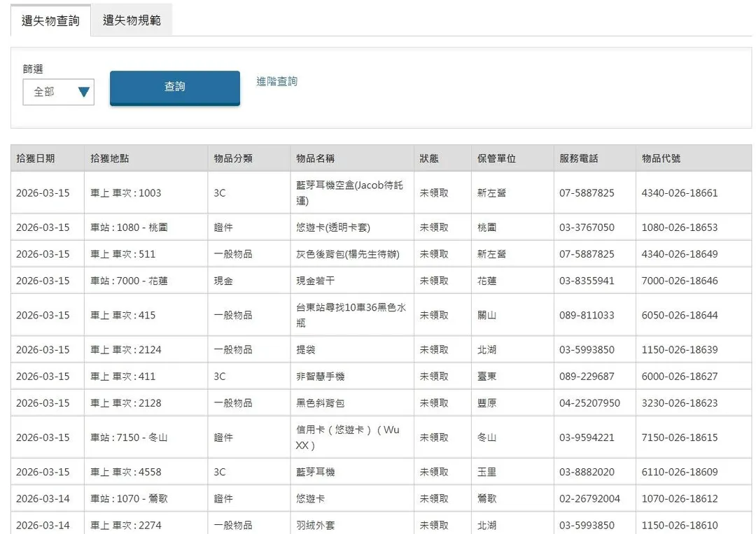Click phone number 03-9594221
The image size is (756, 534).
point(587,437)
